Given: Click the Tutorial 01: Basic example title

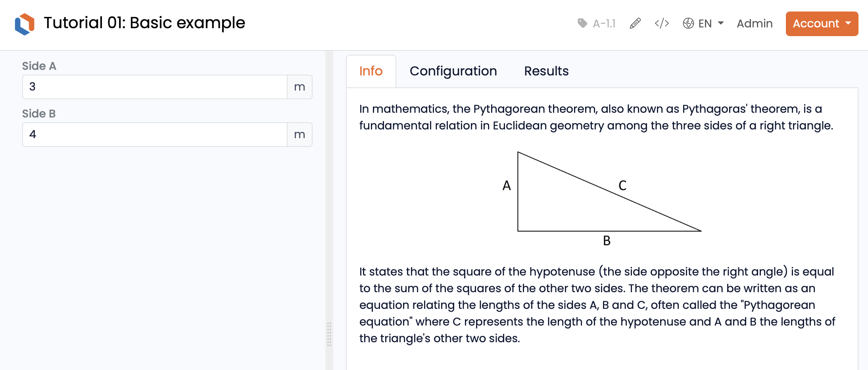Looking at the screenshot, I should click(x=144, y=23).
